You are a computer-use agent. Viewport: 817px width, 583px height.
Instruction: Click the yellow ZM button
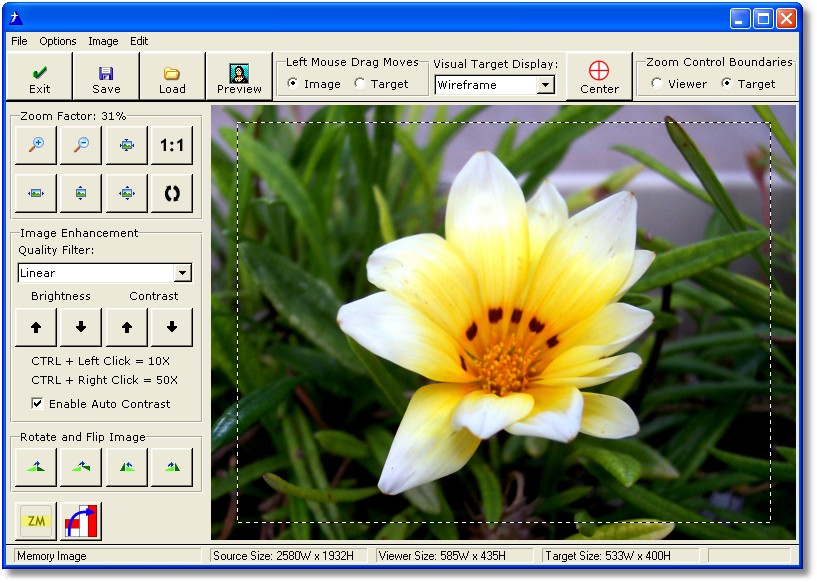coord(36,521)
